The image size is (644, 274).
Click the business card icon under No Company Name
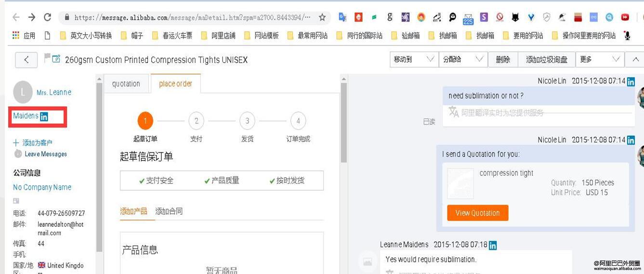16,200
